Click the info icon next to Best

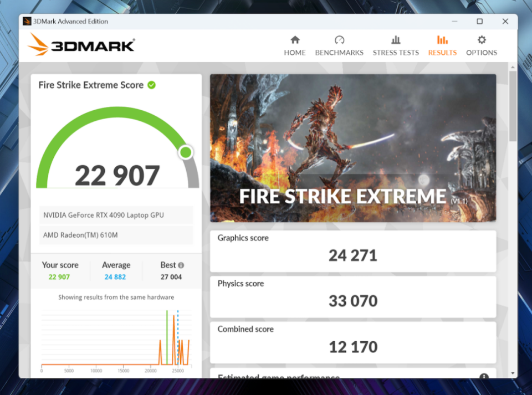click(x=181, y=265)
